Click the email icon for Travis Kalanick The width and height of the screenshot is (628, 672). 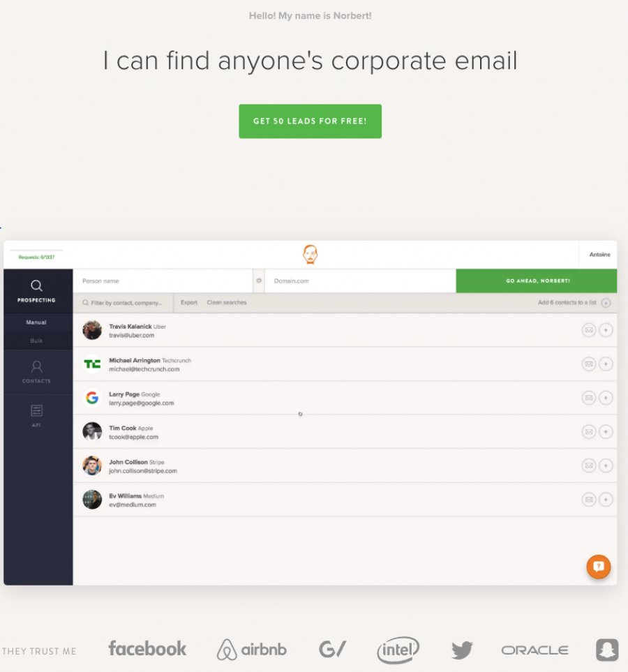coord(589,330)
